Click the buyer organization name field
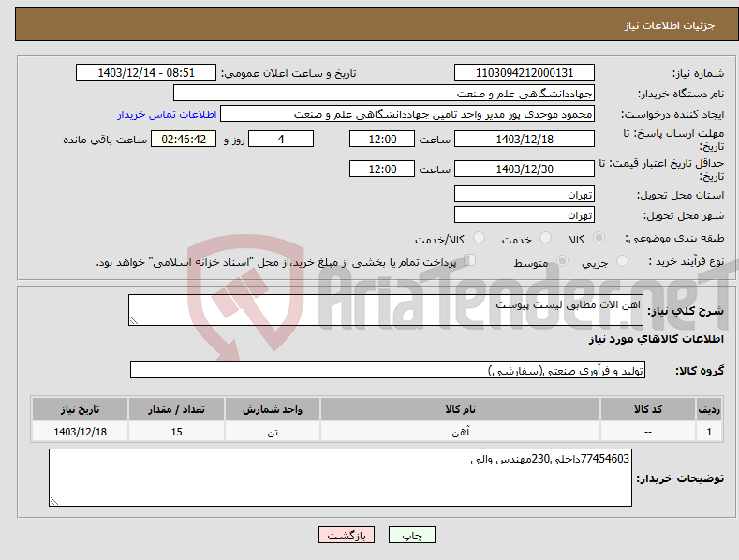 [384, 94]
